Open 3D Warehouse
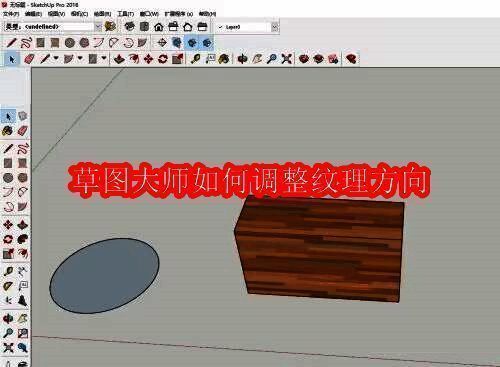The width and height of the screenshot is (500, 367). 304,59
